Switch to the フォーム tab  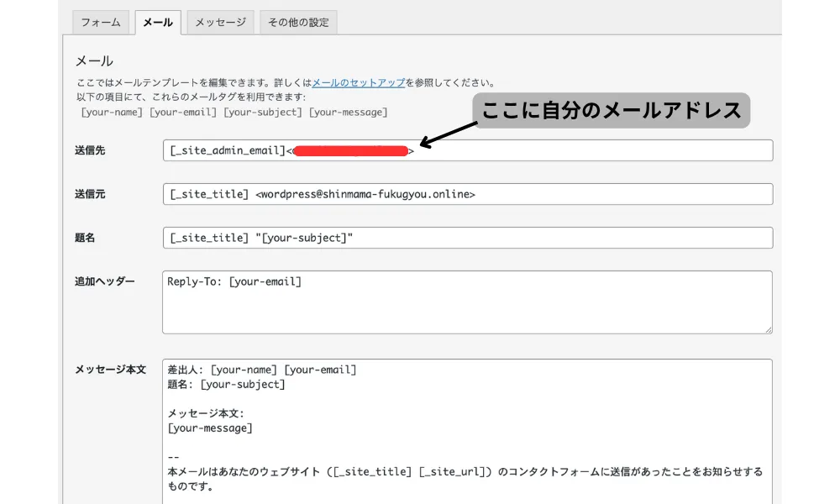click(101, 23)
